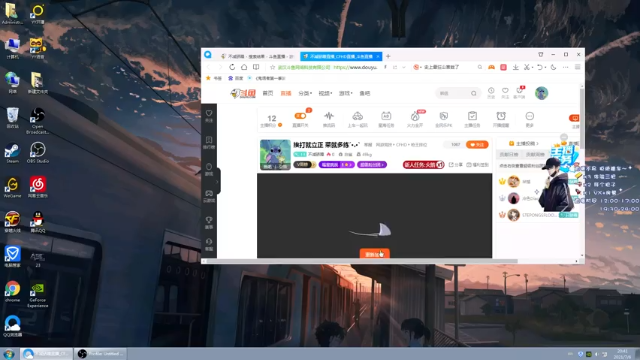
Task: Expand the address bar dropdown arrow
Action: coord(404,67)
